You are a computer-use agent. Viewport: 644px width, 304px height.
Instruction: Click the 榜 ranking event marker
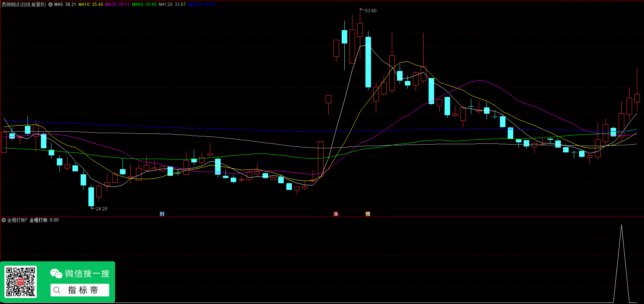368,214
